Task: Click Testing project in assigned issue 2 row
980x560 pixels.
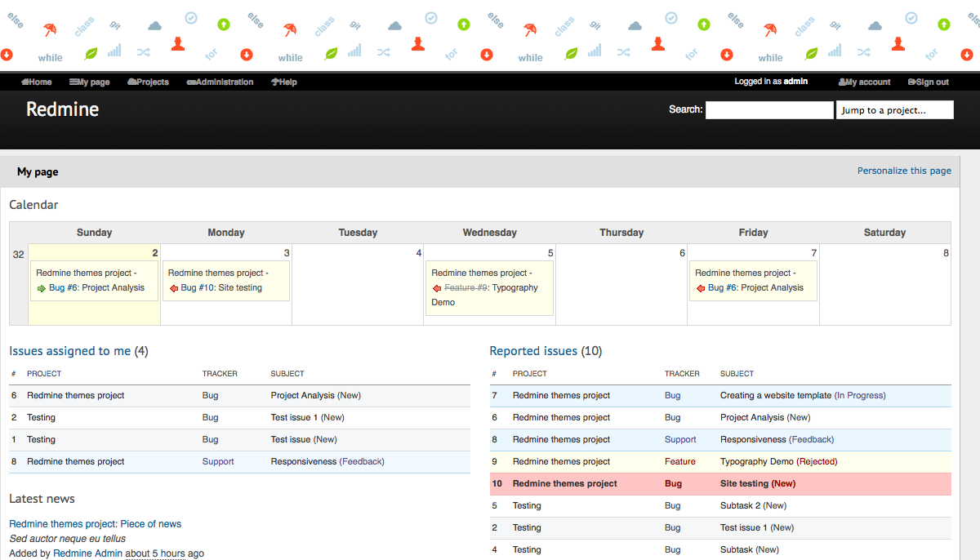Action: click(42, 417)
